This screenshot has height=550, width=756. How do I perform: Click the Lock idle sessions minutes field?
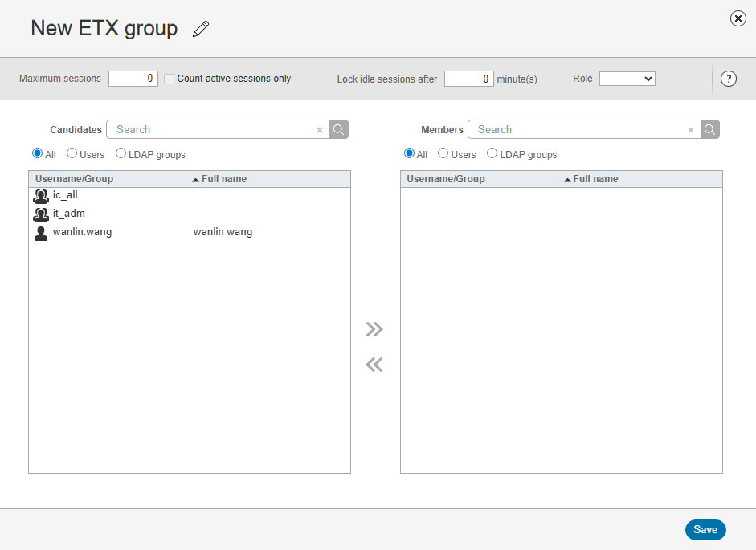(468, 79)
